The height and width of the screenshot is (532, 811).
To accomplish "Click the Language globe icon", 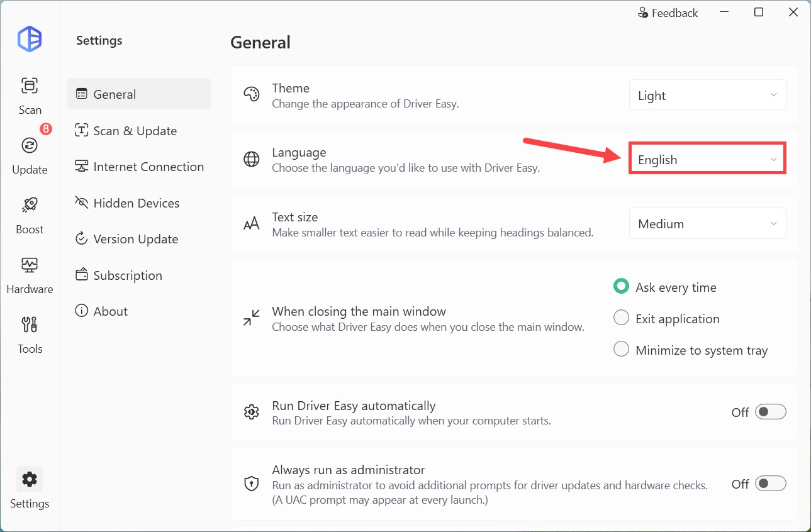I will pos(251,160).
